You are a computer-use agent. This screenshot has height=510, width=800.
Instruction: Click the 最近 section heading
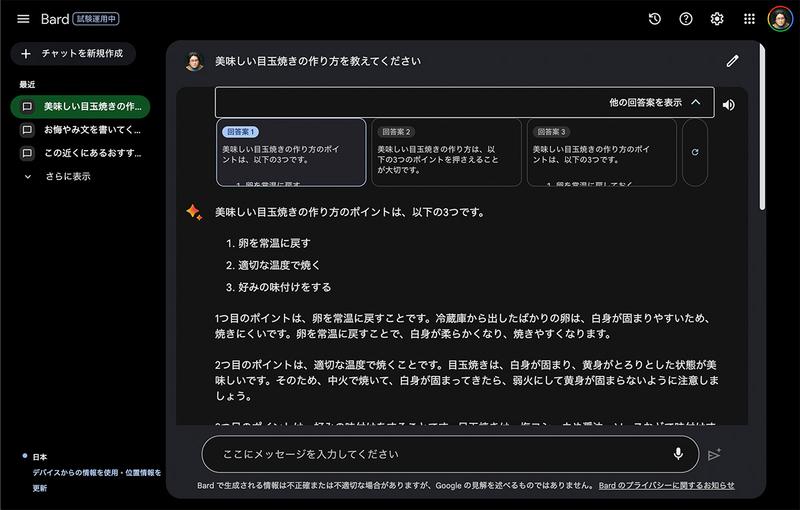pyautogui.click(x=27, y=84)
